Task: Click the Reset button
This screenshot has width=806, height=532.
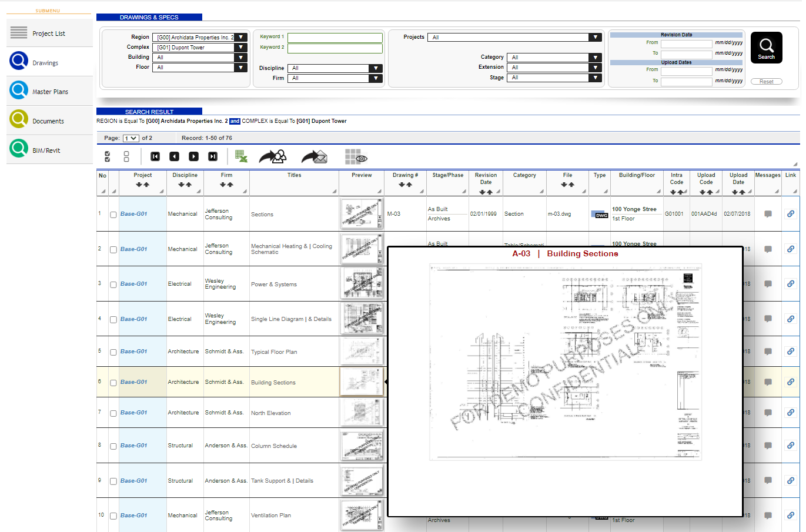Action: pos(766,81)
